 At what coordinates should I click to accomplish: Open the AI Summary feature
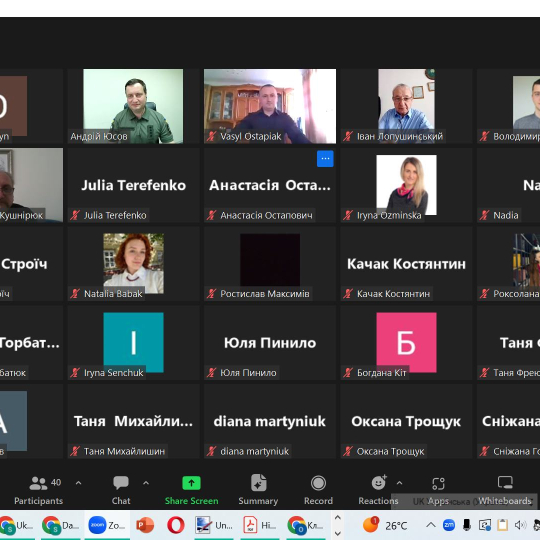tap(258, 490)
